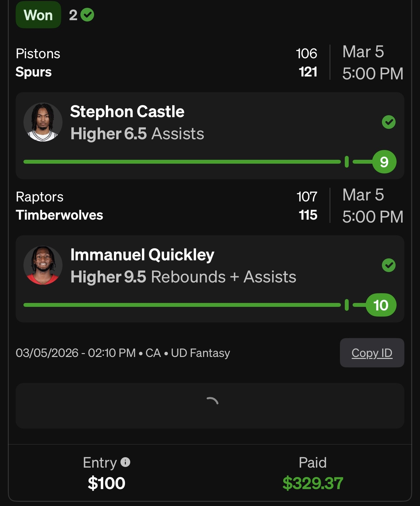
Task: Click the entry timestamp 03/05/2026 text
Action: [x=47, y=353]
